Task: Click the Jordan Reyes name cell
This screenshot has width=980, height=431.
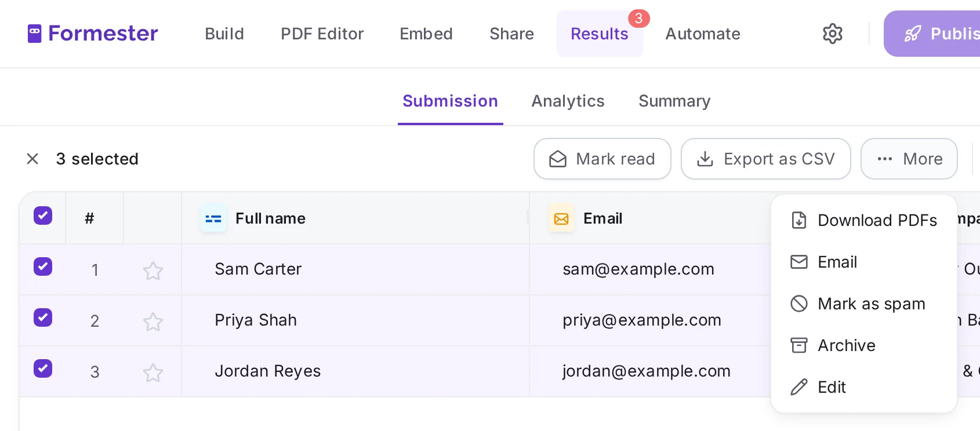Action: [355, 371]
